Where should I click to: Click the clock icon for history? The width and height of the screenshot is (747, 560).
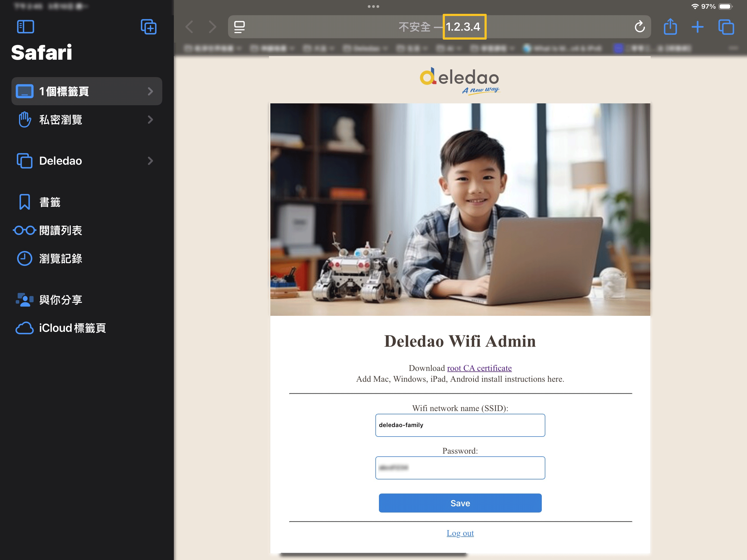pyautogui.click(x=24, y=259)
